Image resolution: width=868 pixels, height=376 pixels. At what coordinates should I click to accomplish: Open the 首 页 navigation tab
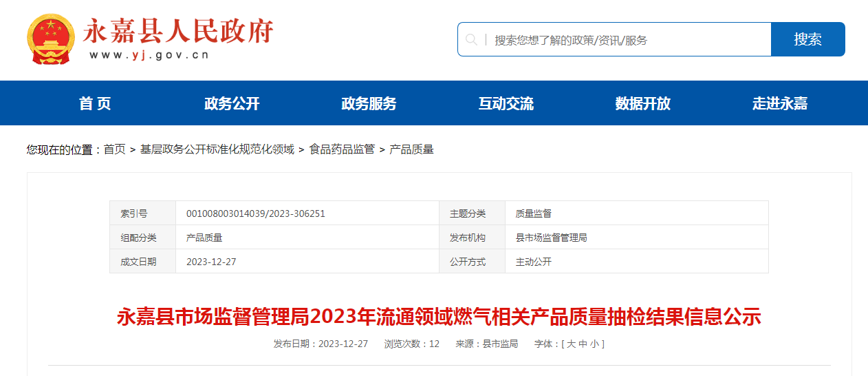(95, 103)
